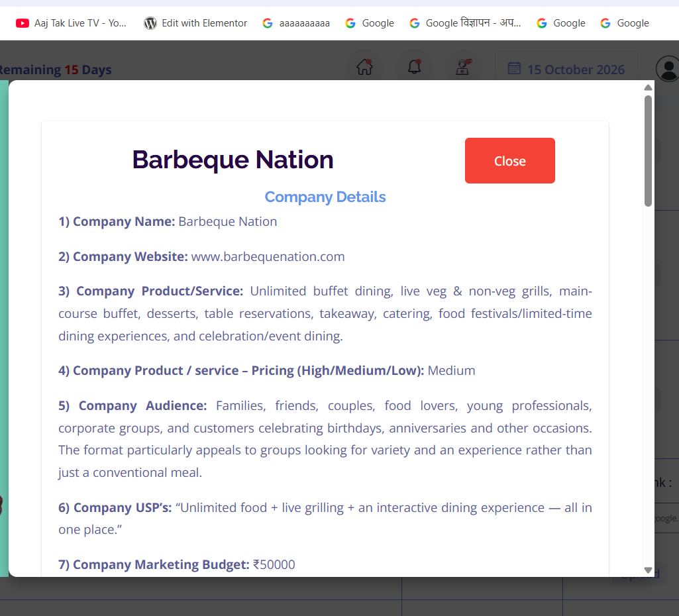
Task: Click the "2) Company Website:" label
Action: [x=123, y=257]
